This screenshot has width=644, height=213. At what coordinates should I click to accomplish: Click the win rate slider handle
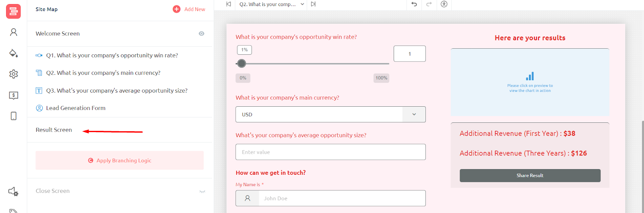242,63
